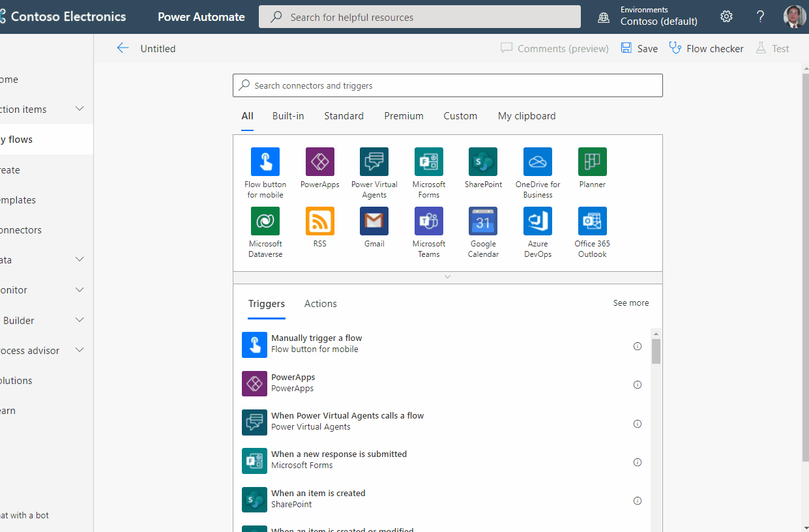Click the See more link

pos(630,303)
